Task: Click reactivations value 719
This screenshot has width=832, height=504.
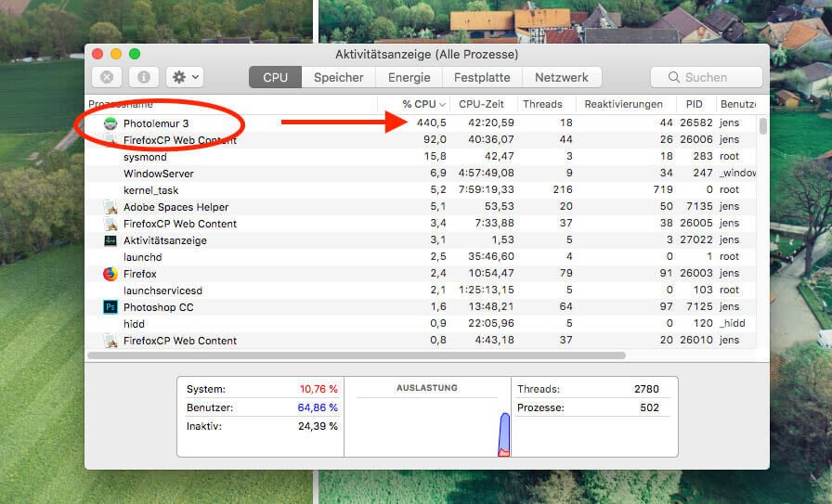Action: pyautogui.click(x=663, y=190)
